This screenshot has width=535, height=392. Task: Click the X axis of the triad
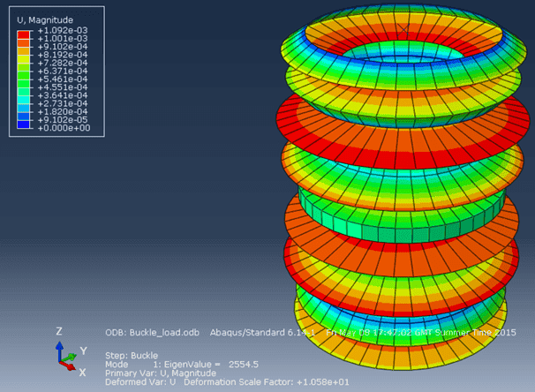click(81, 372)
